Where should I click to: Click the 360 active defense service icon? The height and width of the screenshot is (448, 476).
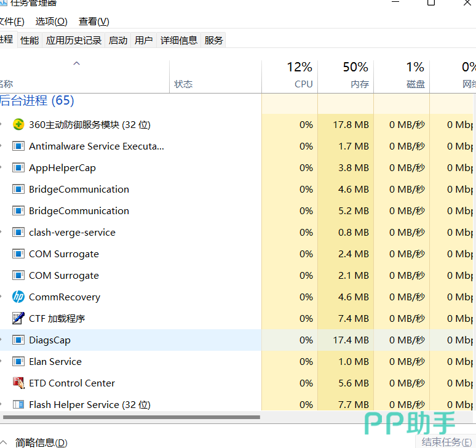click(x=18, y=124)
